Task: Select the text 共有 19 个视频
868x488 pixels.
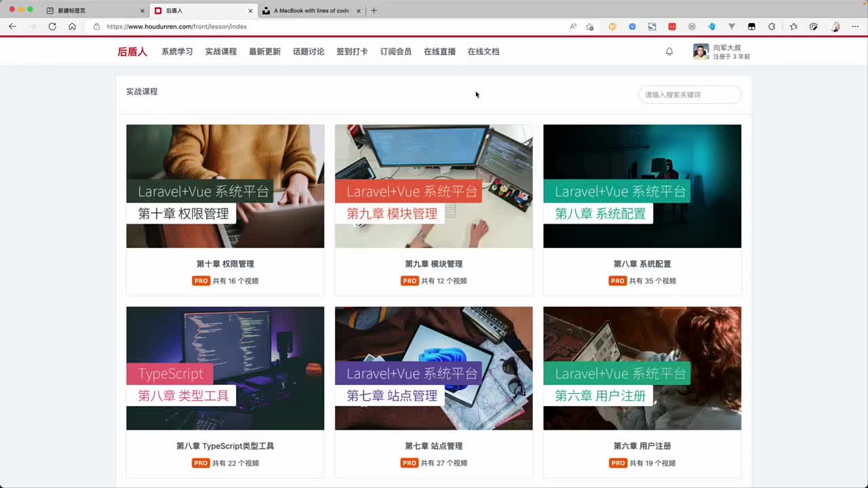Action: click(x=652, y=463)
